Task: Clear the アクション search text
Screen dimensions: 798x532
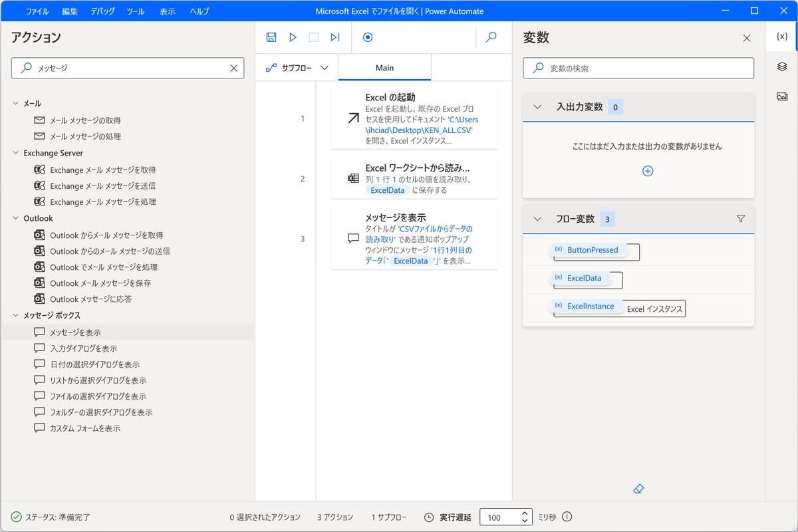Action: pyautogui.click(x=234, y=68)
